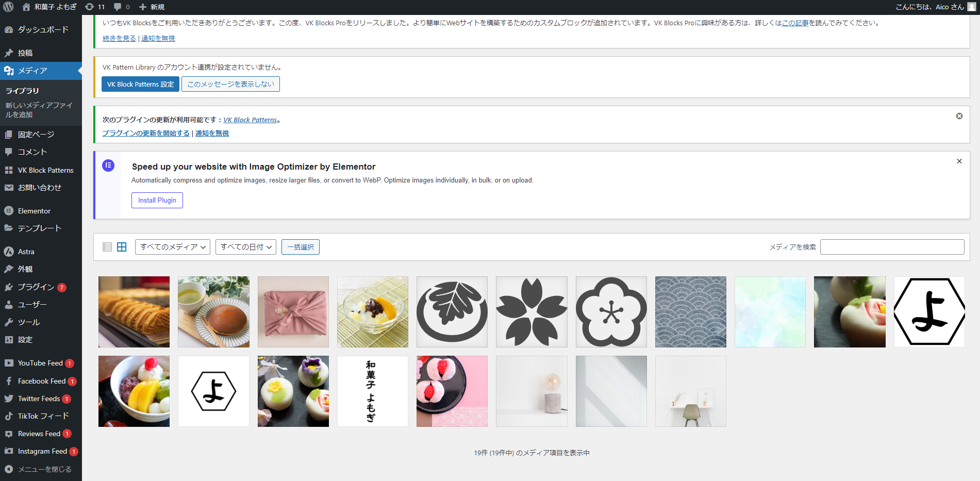Click the Instagram Feed camera icon
This screenshot has width=980, height=481.
tap(9, 451)
